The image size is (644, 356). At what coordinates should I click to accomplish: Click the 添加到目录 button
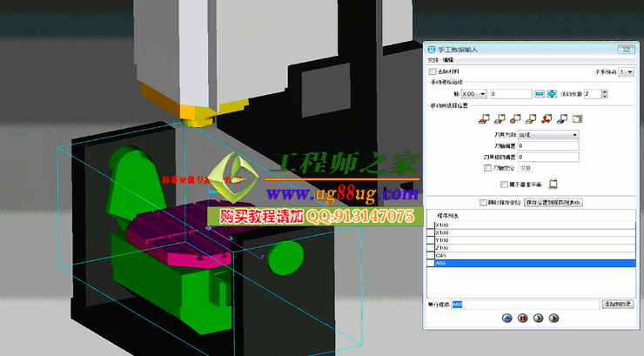[x=619, y=304]
